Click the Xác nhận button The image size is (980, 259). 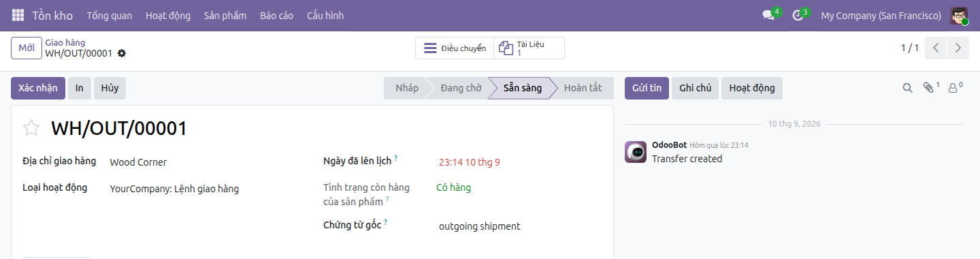(38, 88)
